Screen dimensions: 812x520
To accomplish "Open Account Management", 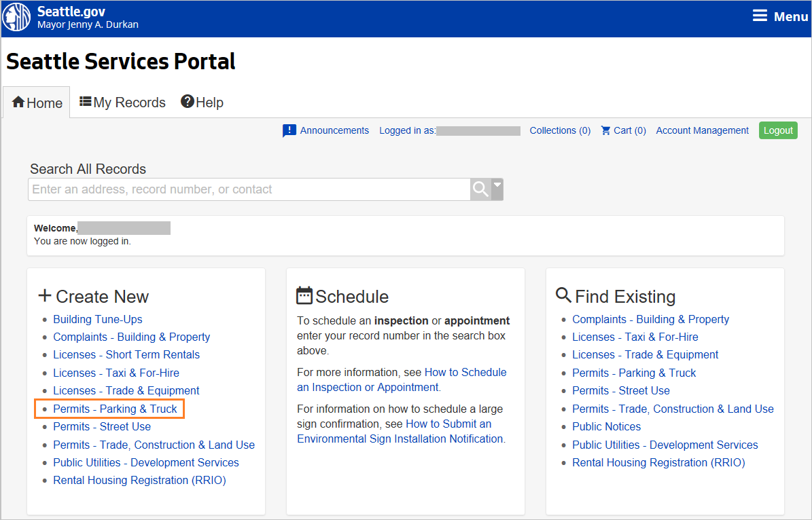I will point(702,130).
